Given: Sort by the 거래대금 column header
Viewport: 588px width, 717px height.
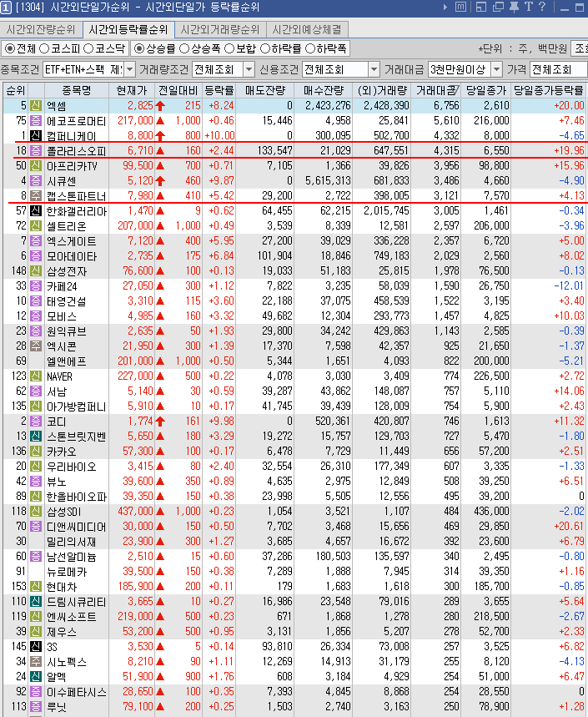Looking at the screenshot, I should pos(436,90).
